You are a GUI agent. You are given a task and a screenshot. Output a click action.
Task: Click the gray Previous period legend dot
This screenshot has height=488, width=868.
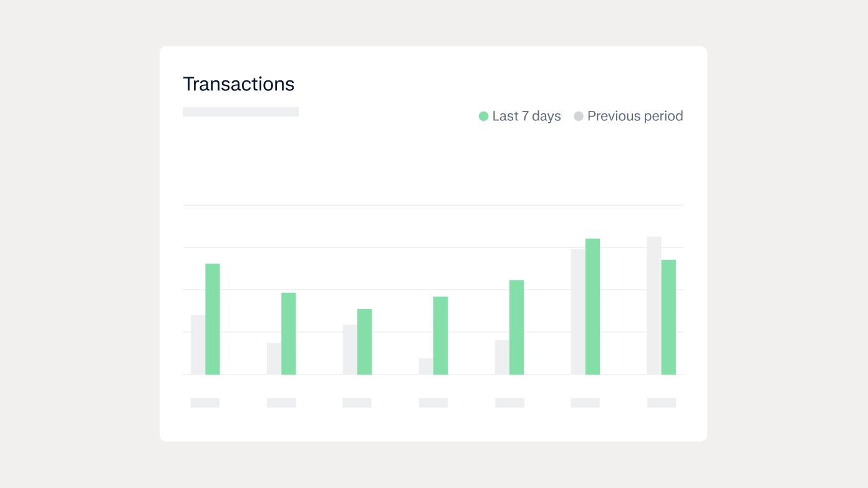[x=579, y=117]
